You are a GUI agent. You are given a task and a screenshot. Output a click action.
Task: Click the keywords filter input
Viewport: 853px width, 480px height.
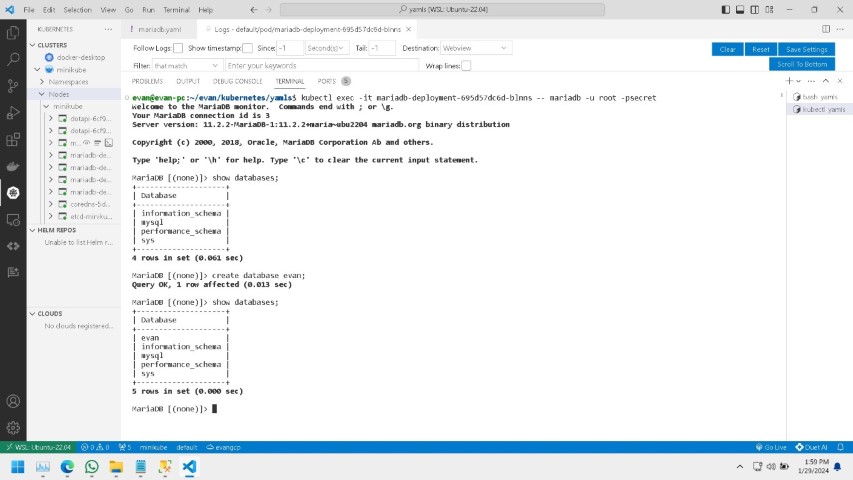(322, 66)
